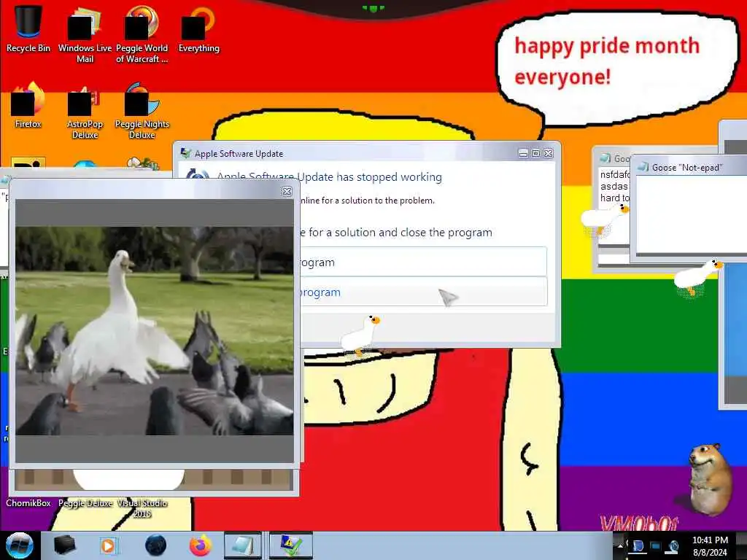
Task: Focus the Goose "Not-epad" text area
Action: click(x=692, y=215)
